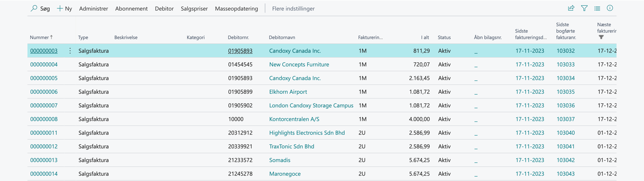644x181 pixels.
Task: Switch layout using the list view icon
Action: coord(597,8)
